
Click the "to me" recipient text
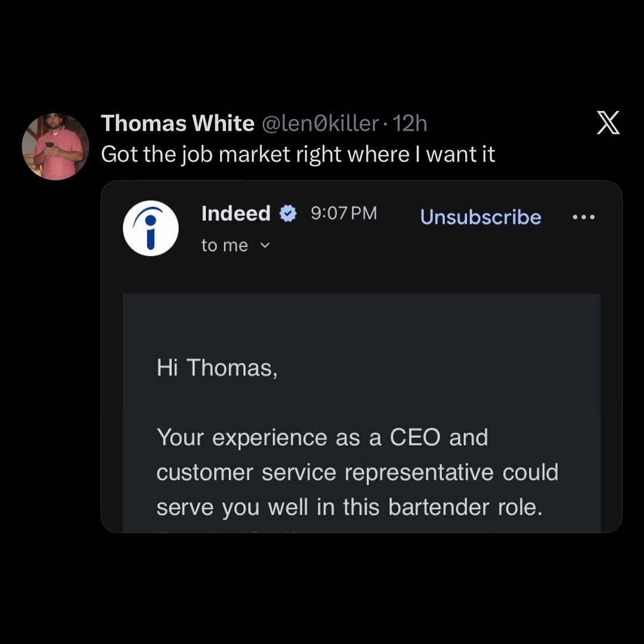(224, 245)
